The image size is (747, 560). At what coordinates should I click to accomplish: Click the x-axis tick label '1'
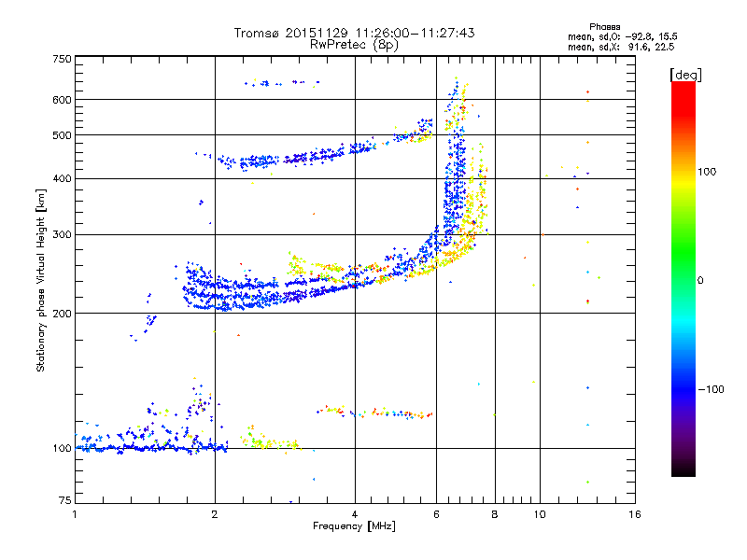coord(75,514)
